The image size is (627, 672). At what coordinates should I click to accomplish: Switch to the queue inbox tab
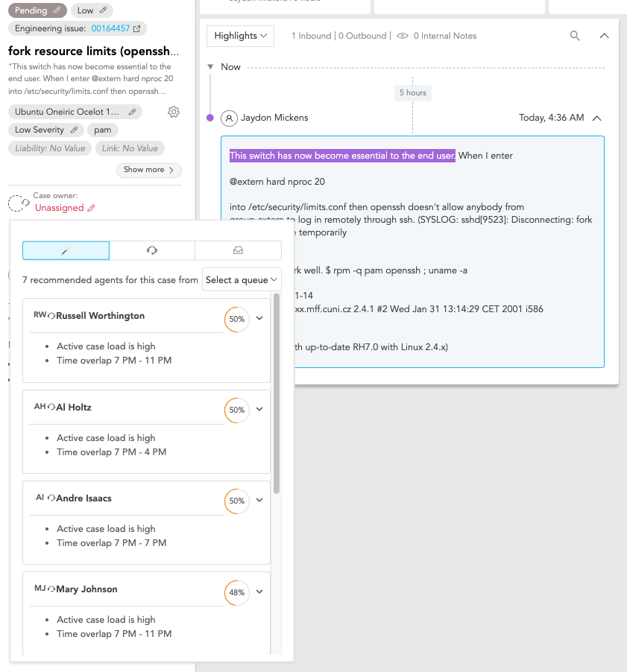tap(238, 251)
